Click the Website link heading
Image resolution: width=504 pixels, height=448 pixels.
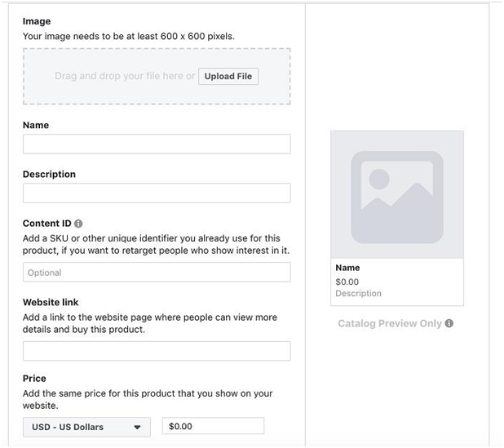click(51, 302)
